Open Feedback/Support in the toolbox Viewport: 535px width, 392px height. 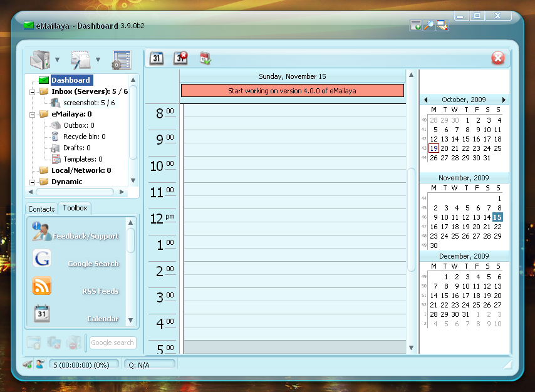tap(75, 232)
